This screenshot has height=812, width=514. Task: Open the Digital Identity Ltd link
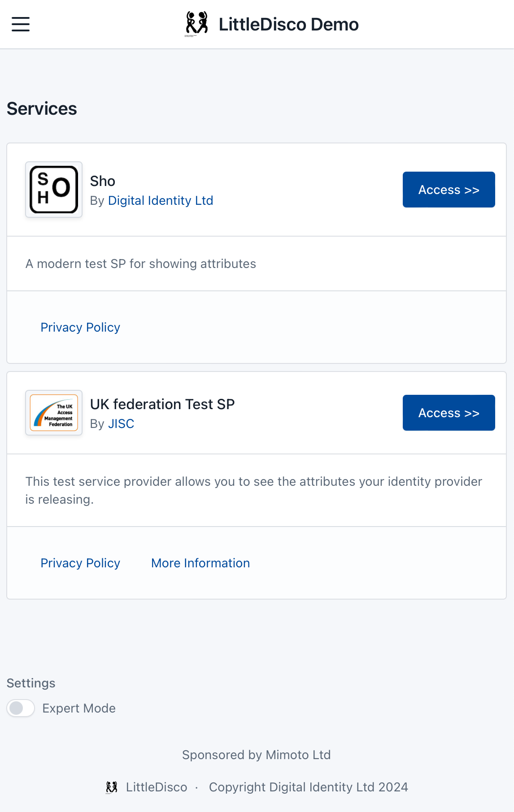click(x=161, y=200)
